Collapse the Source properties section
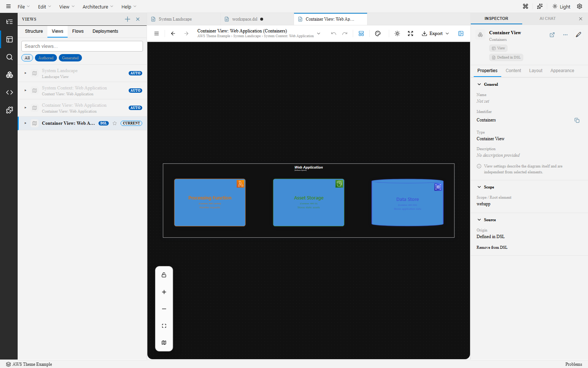Screen dimensions: 588x368 point(479,220)
